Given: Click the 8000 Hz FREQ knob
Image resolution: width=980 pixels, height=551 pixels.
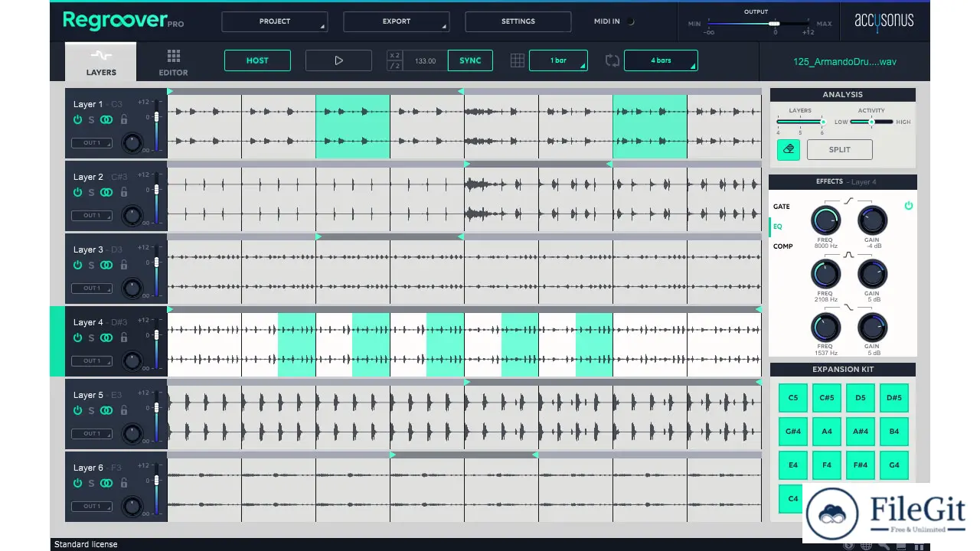Looking at the screenshot, I should point(825,220).
